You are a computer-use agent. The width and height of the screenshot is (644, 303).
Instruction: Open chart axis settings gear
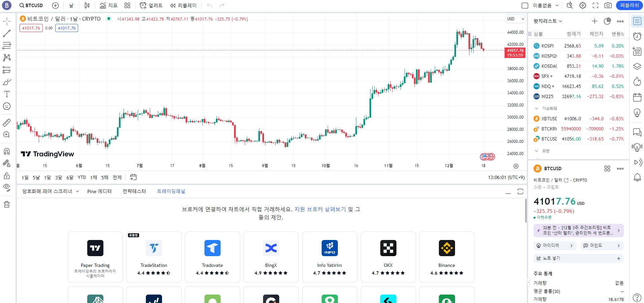pyautogui.click(x=516, y=166)
